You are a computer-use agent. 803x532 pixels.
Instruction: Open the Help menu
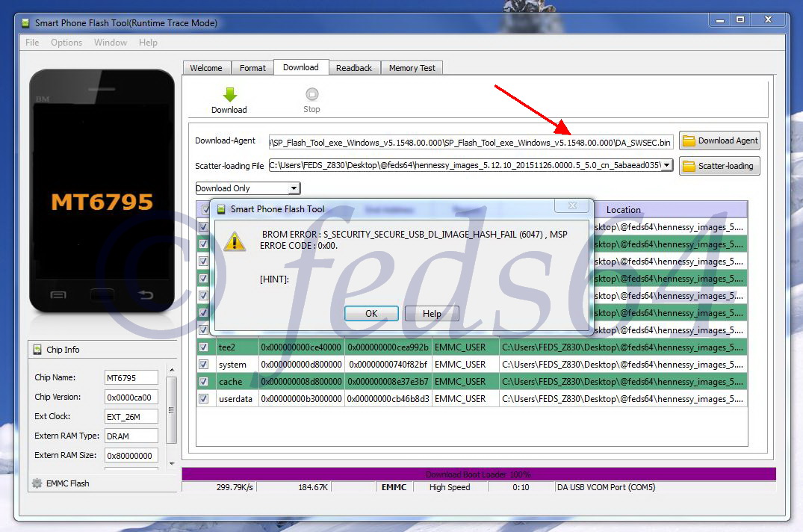(148, 43)
